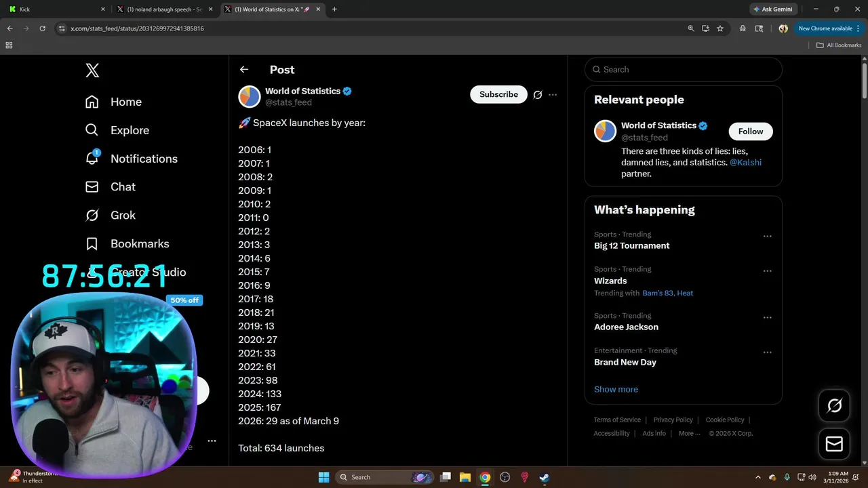Close the noland arbaugh speech tab
Image resolution: width=868 pixels, height=488 pixels.
coord(211,9)
